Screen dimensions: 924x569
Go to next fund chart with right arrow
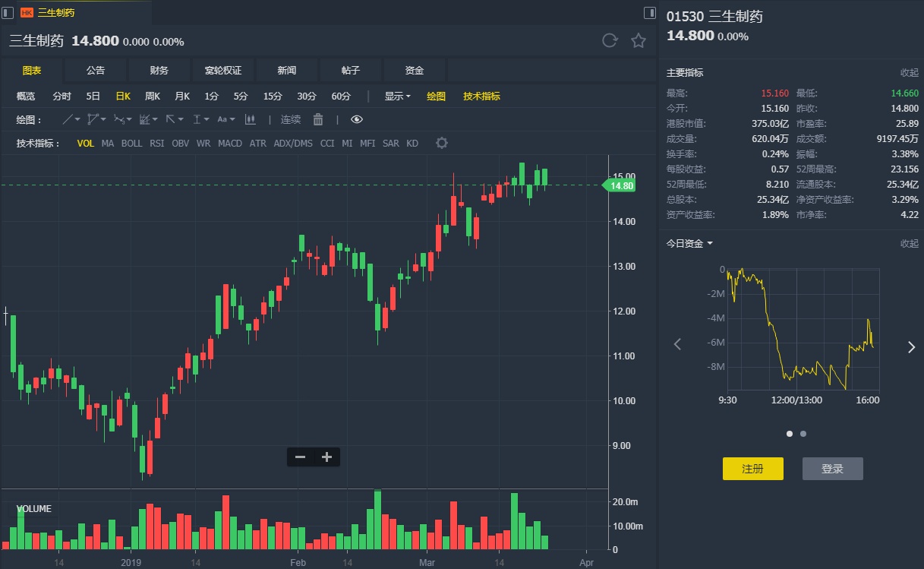912,346
